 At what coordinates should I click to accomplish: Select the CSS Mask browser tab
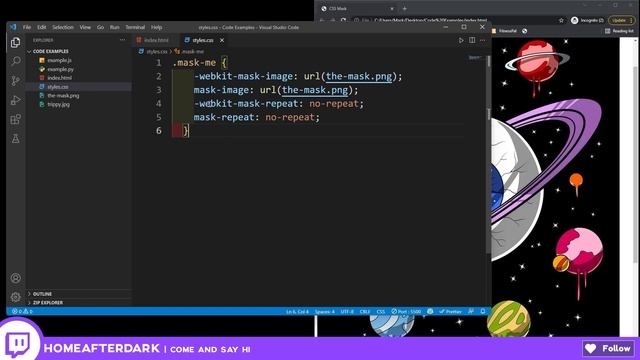pyautogui.click(x=355, y=8)
